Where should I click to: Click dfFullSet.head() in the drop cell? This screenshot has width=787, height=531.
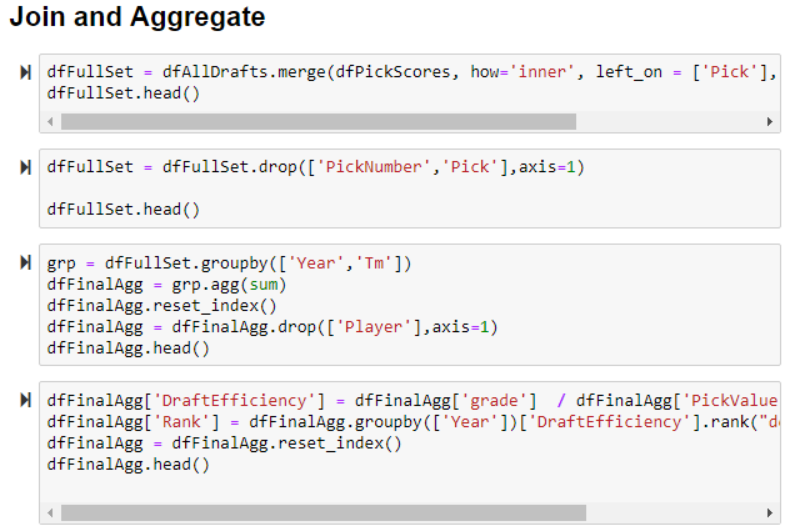tap(123, 210)
